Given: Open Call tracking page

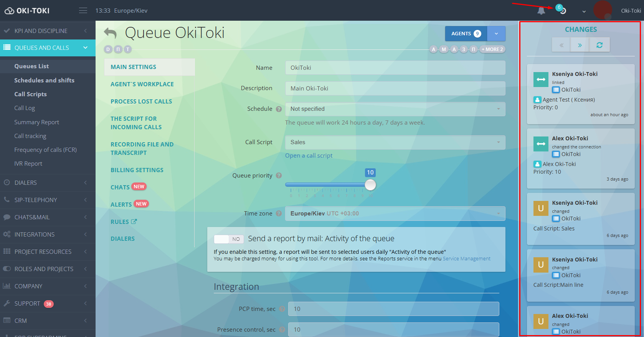Looking at the screenshot, I should 30,136.
